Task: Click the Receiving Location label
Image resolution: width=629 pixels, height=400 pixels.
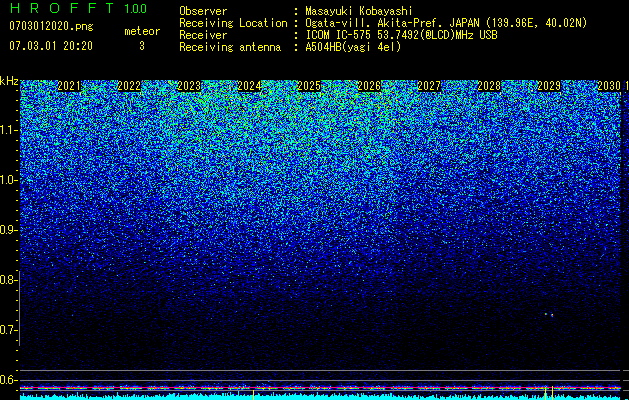Action: point(233,23)
